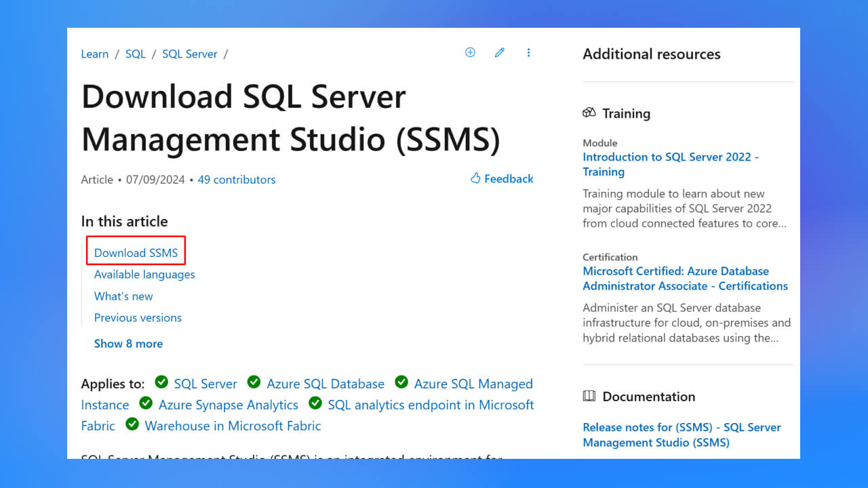Open the SQL Server applies-to link
This screenshot has height=488, width=868.
[205, 384]
